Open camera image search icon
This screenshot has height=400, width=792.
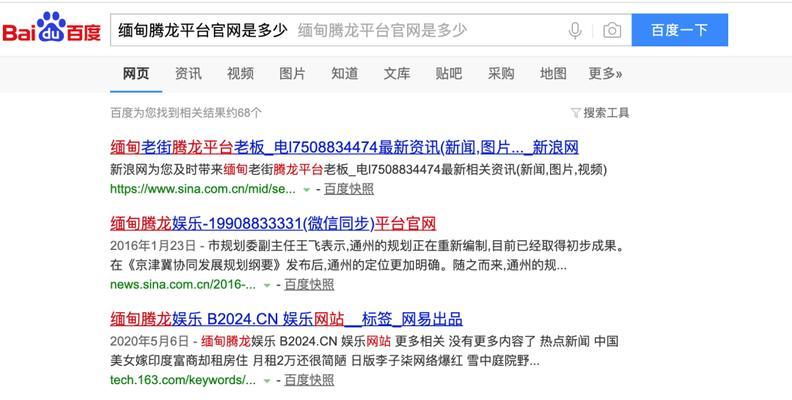pos(612,30)
